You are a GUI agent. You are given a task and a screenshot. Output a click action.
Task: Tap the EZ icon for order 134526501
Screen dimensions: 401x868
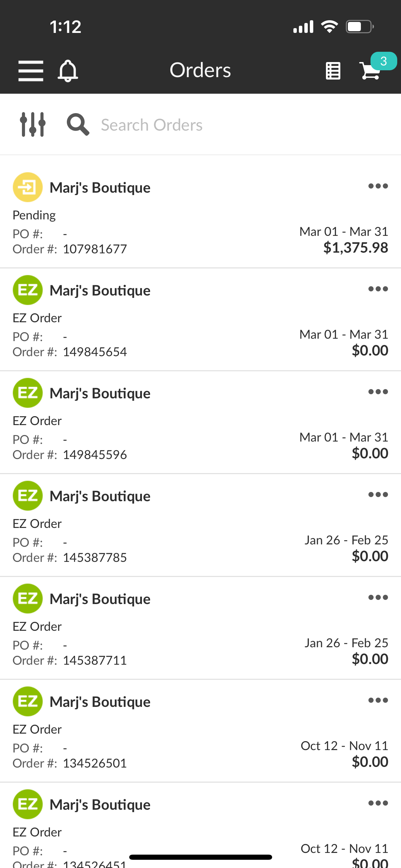coord(28,701)
